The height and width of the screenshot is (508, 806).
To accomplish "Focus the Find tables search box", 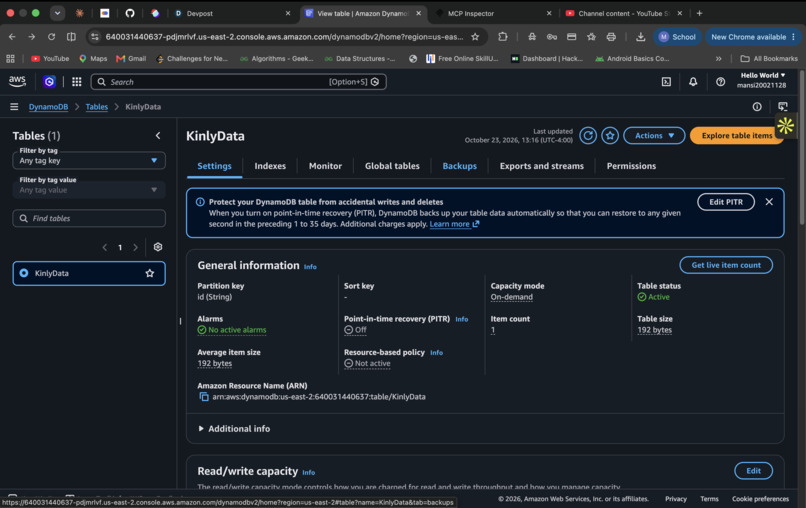I will [x=89, y=219].
